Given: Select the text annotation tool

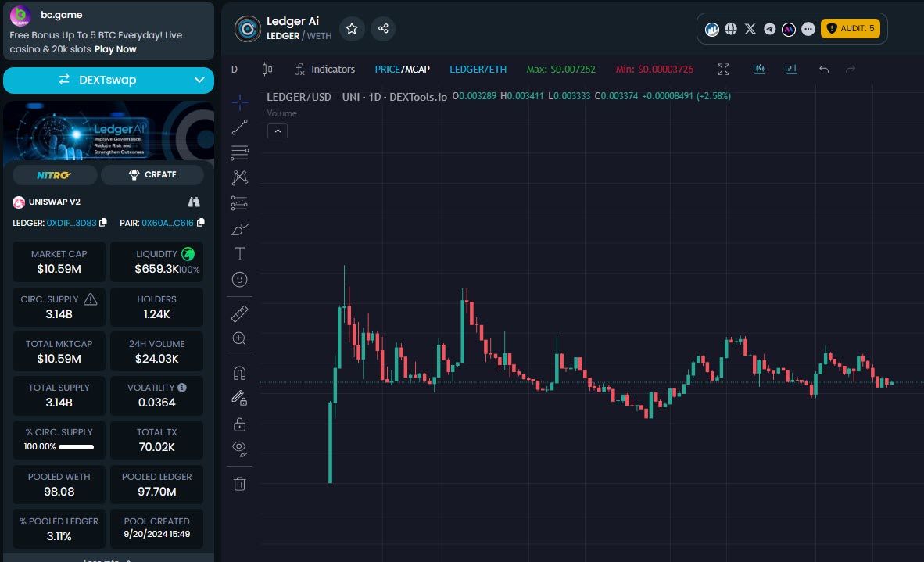Looking at the screenshot, I should point(238,253).
